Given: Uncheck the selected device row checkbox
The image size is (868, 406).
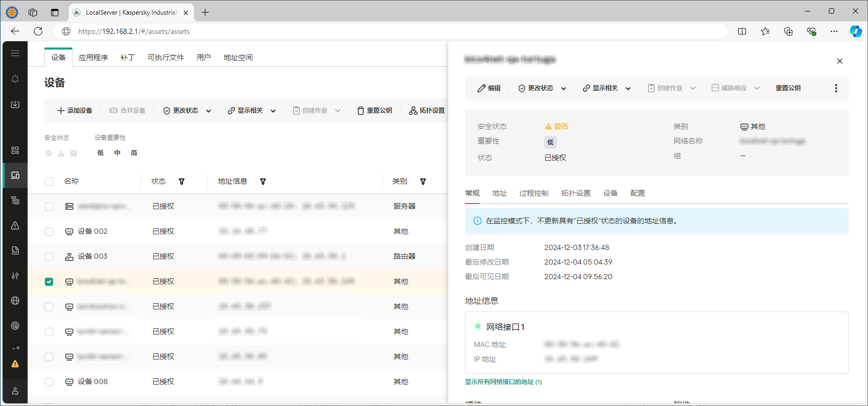Looking at the screenshot, I should click(x=49, y=282).
